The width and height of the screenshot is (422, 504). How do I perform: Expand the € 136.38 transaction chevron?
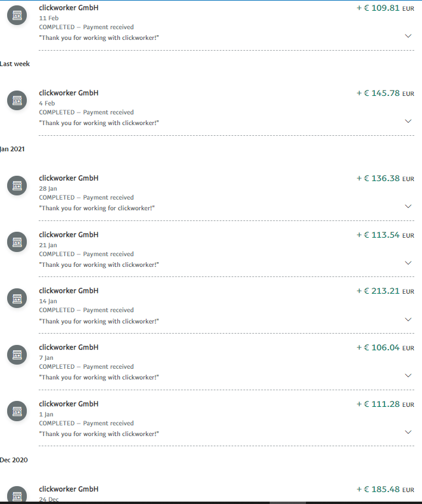(x=408, y=206)
